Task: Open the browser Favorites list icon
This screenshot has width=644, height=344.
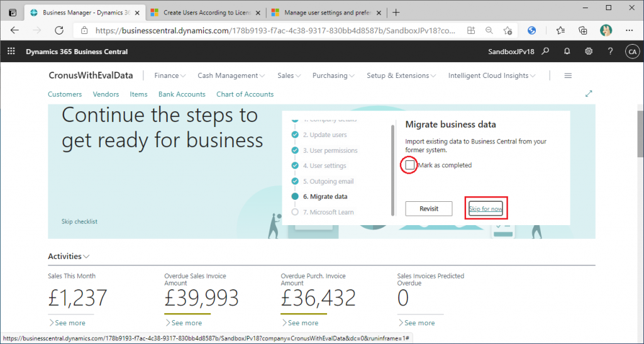Action: pos(560,30)
